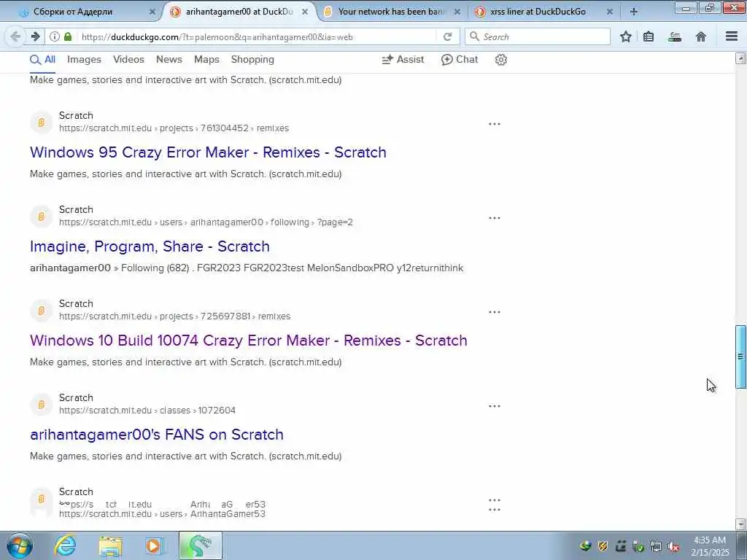Open Imagine, Program, Share - Scratch link
The width and height of the screenshot is (747, 560).
click(150, 246)
